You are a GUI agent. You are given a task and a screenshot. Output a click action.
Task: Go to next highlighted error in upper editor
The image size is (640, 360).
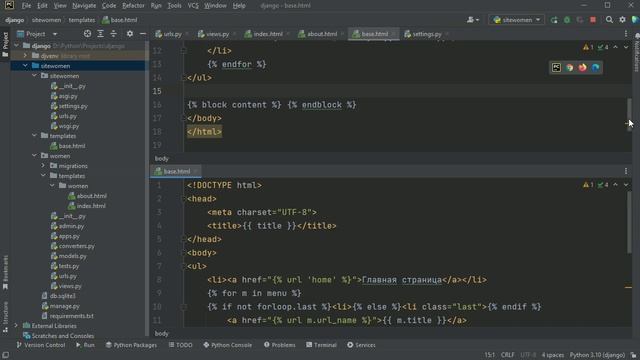tap(626, 47)
